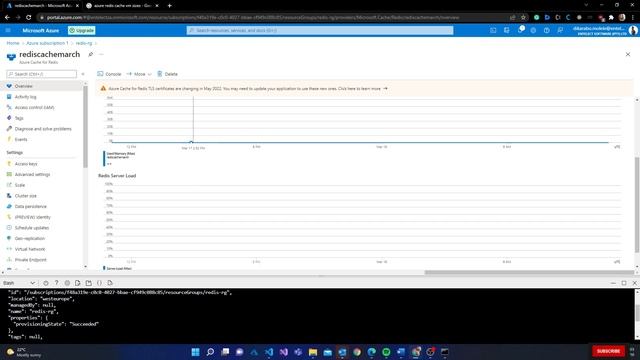640x360 pixels.
Task: Open File Explorer from the taskbar
Action: 313,352
